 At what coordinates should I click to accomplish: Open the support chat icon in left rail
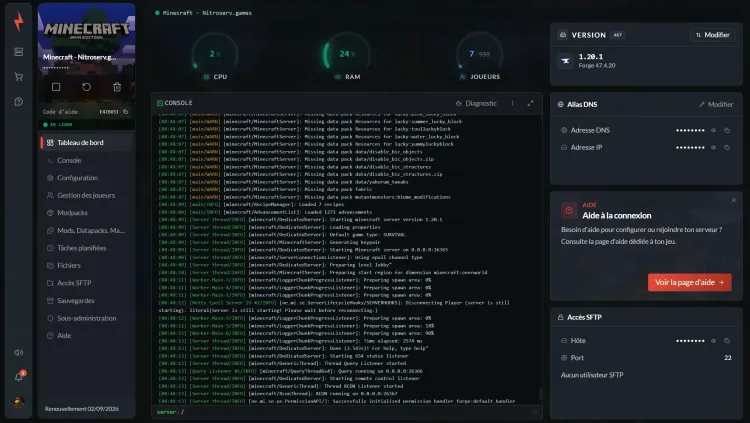click(x=19, y=101)
